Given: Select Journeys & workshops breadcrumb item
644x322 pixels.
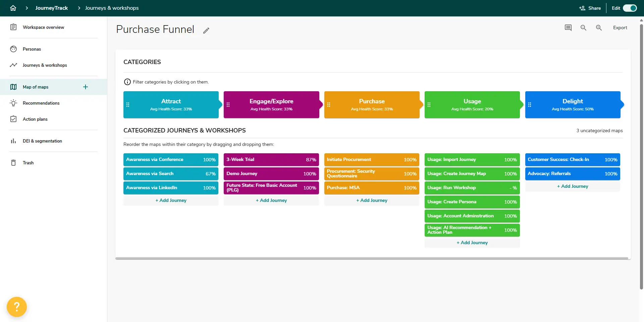Looking at the screenshot, I should pos(111,8).
